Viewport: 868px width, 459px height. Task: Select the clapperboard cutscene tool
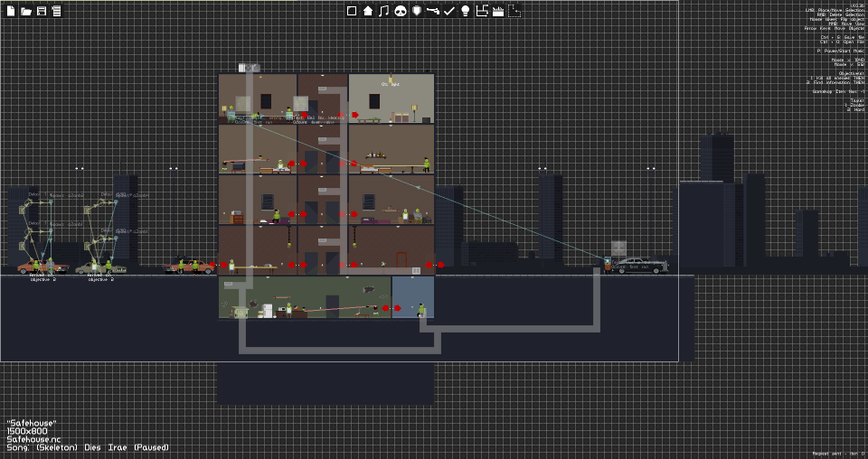coord(498,11)
